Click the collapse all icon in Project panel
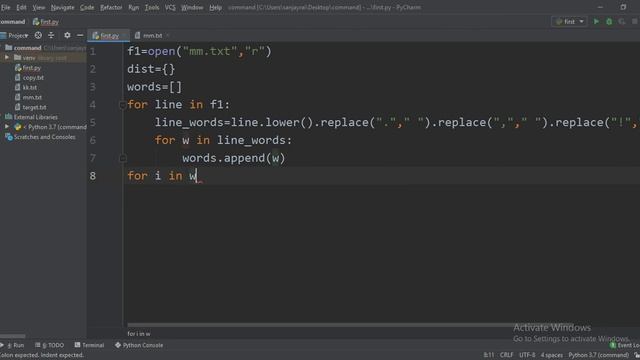 (51, 36)
